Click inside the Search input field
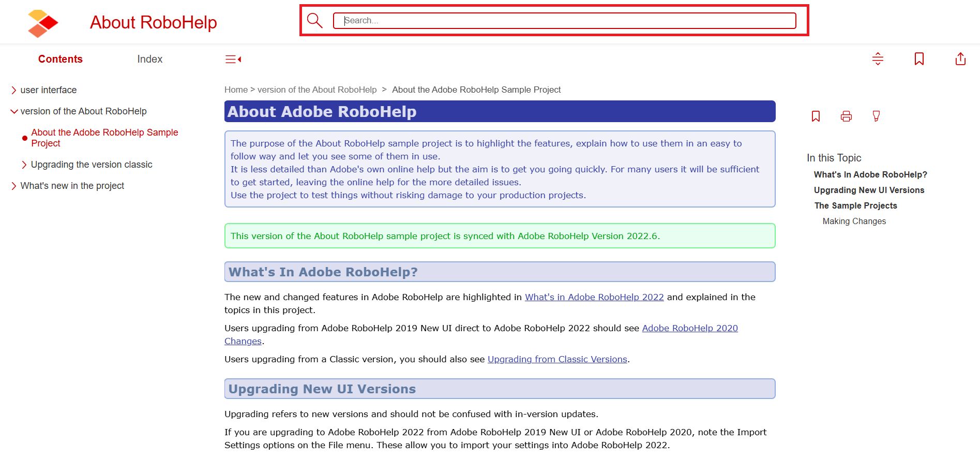Viewport: 980px width, 458px height. click(564, 21)
